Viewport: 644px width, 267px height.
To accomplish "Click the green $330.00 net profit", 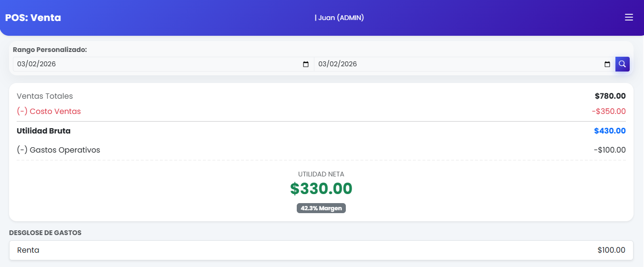I will pos(321,189).
